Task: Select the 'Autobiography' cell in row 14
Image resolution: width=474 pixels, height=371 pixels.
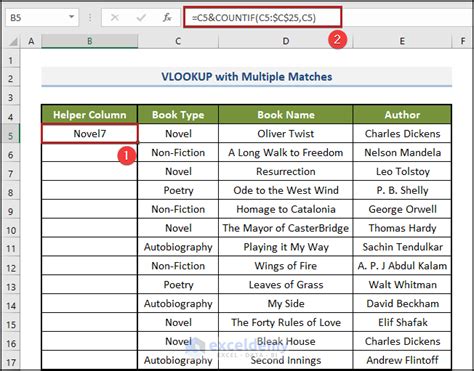Action: pos(178,304)
